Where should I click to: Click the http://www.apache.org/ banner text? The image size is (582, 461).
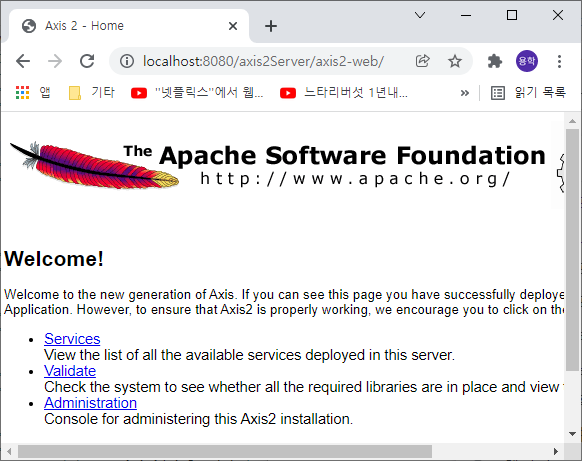355,179
